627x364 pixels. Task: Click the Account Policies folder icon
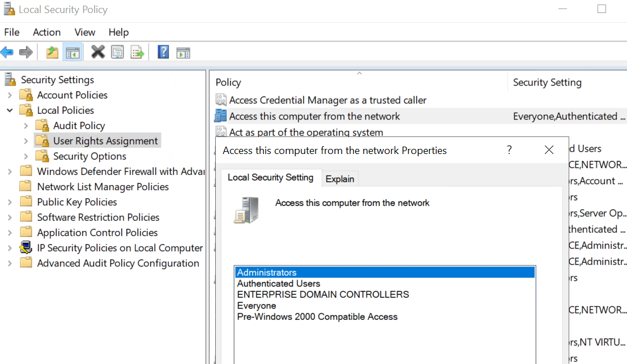point(27,95)
